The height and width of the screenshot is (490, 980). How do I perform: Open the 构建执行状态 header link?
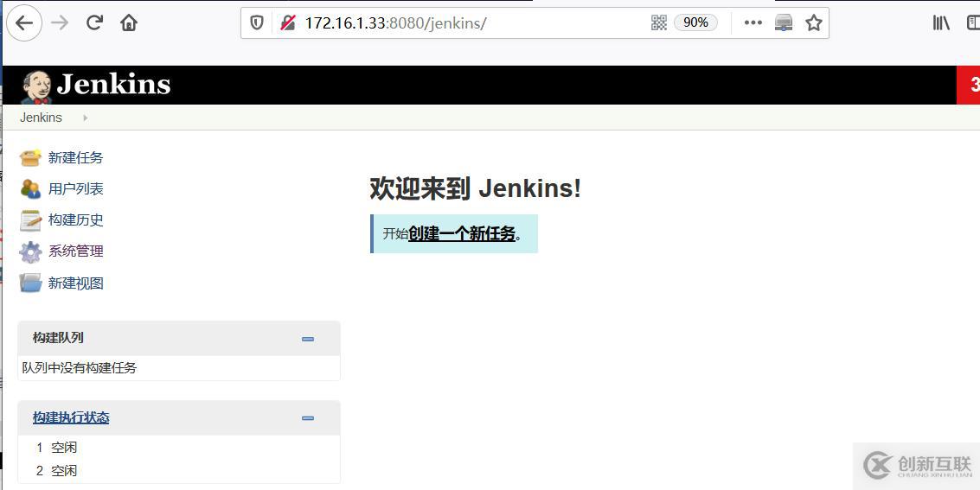coord(71,417)
